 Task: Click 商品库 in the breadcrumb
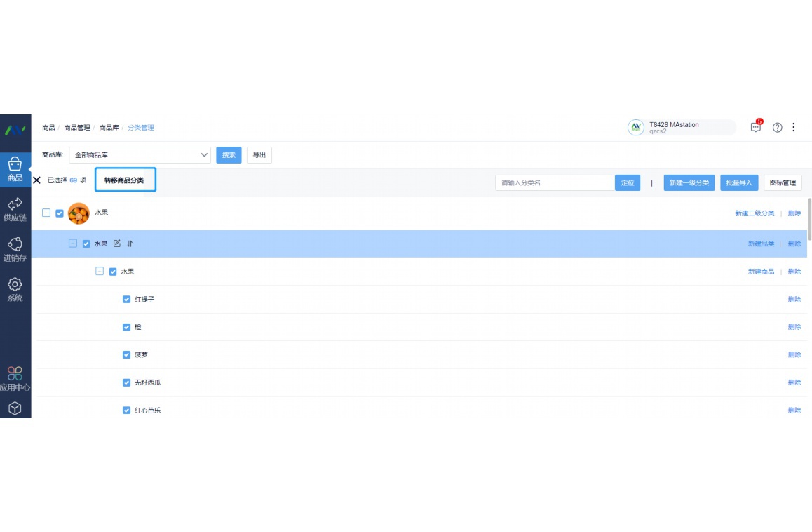pos(109,128)
